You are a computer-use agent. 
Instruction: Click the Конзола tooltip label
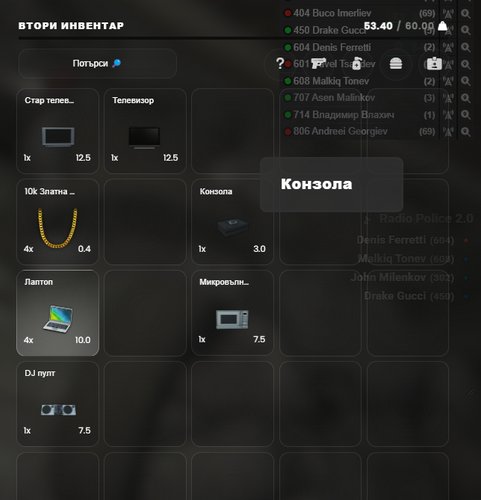coord(316,184)
